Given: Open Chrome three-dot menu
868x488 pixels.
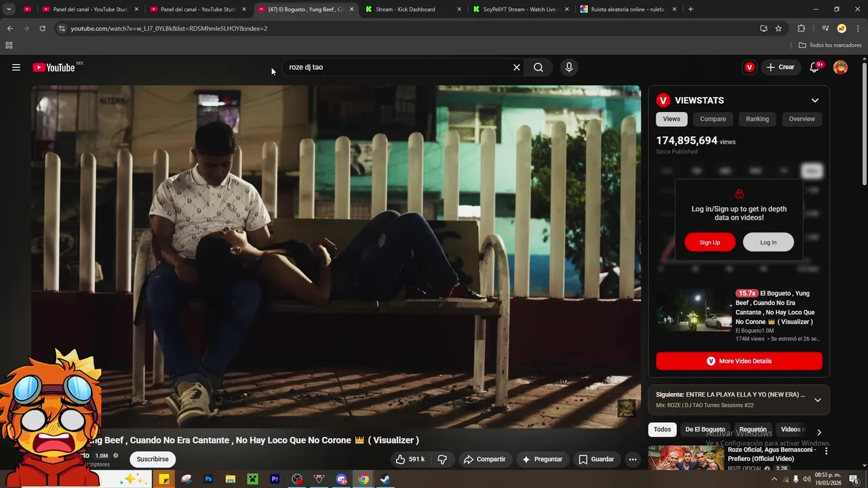Looking at the screenshot, I should pyautogui.click(x=859, y=28).
